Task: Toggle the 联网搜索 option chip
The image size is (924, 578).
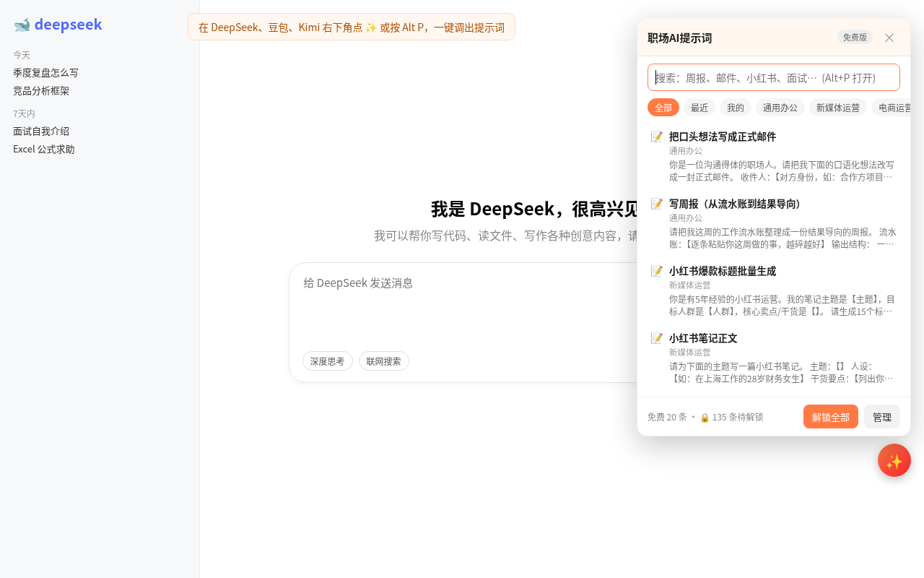Action: 384,361
